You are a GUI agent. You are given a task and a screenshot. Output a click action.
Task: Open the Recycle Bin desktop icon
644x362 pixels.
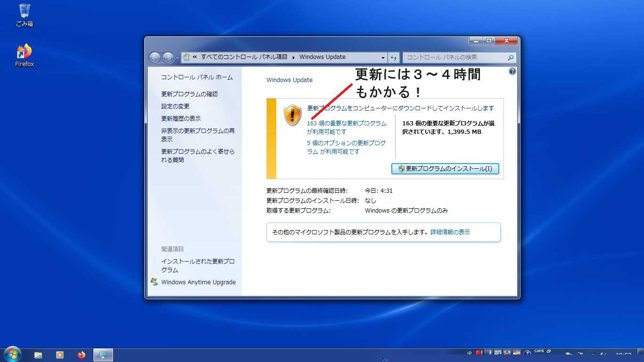click(x=25, y=15)
